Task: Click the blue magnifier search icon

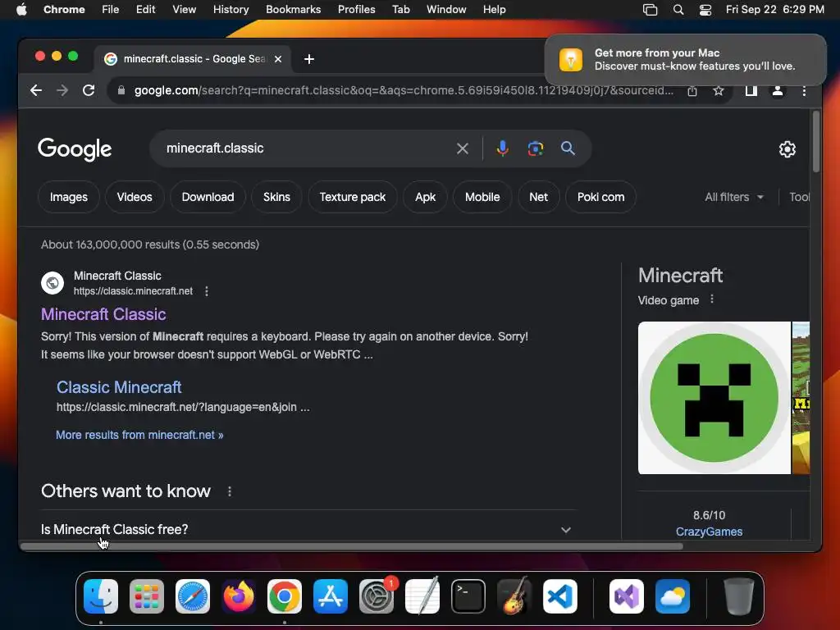Action: [x=568, y=148]
